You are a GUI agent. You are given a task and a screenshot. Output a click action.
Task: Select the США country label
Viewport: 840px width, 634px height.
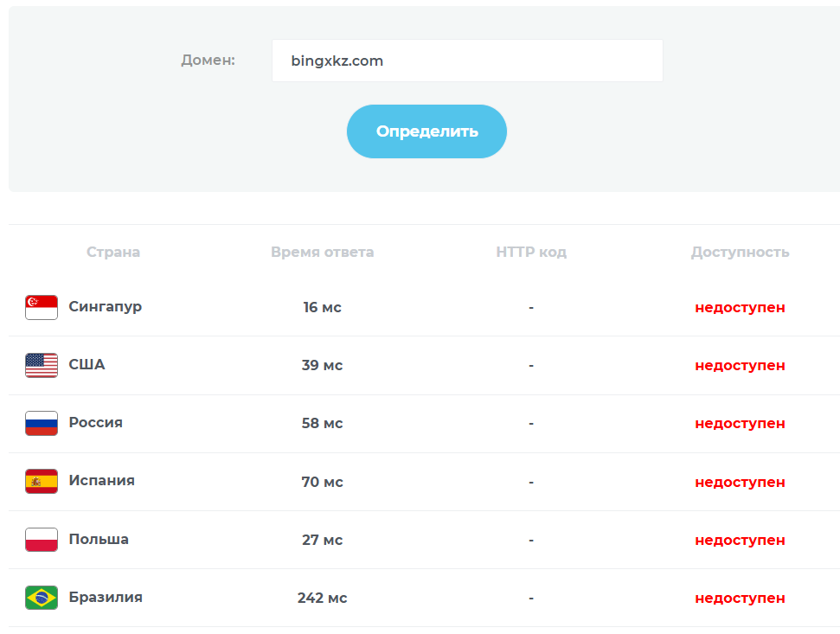[x=87, y=364]
